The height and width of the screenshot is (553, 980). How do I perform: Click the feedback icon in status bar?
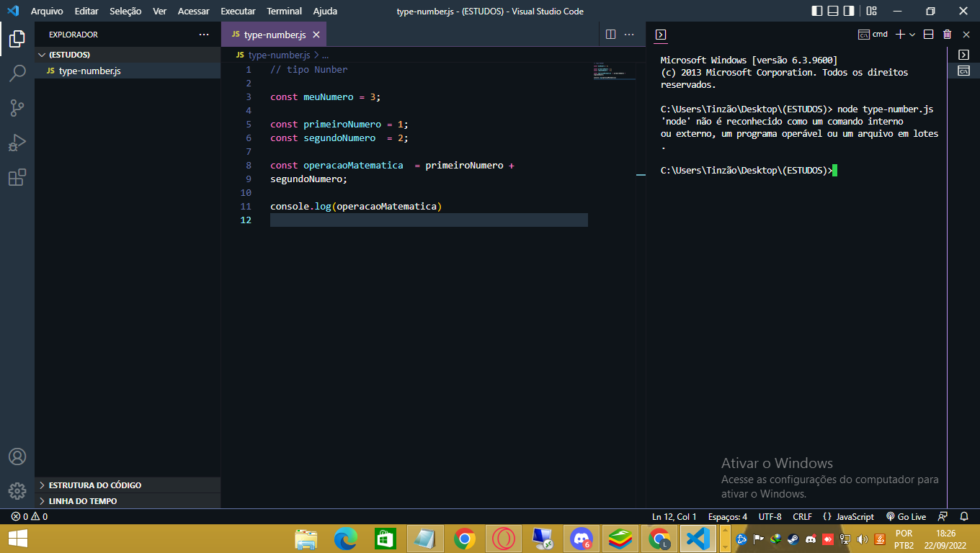943,516
